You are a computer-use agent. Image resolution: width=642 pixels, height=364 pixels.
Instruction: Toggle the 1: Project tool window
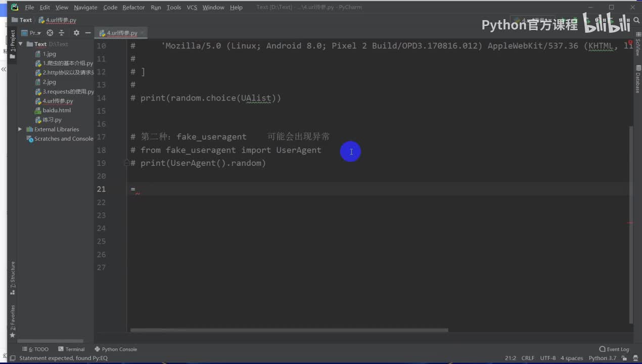coord(13,44)
